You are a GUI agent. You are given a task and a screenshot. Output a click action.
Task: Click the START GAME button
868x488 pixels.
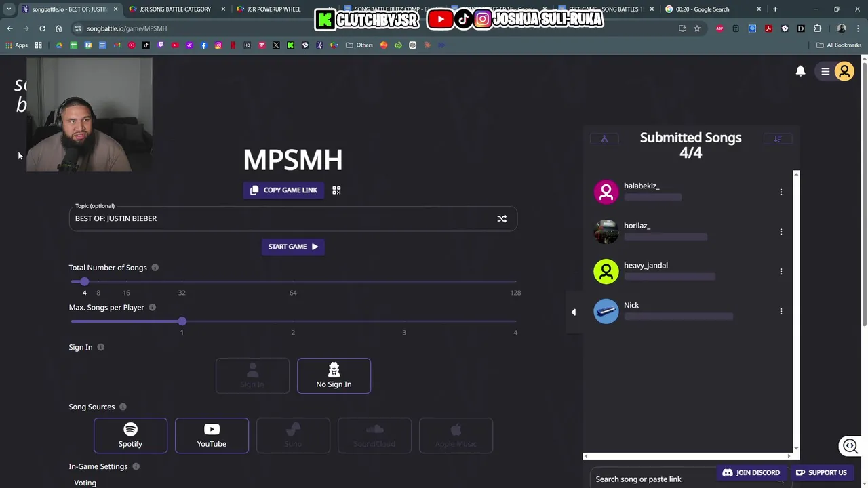293,247
